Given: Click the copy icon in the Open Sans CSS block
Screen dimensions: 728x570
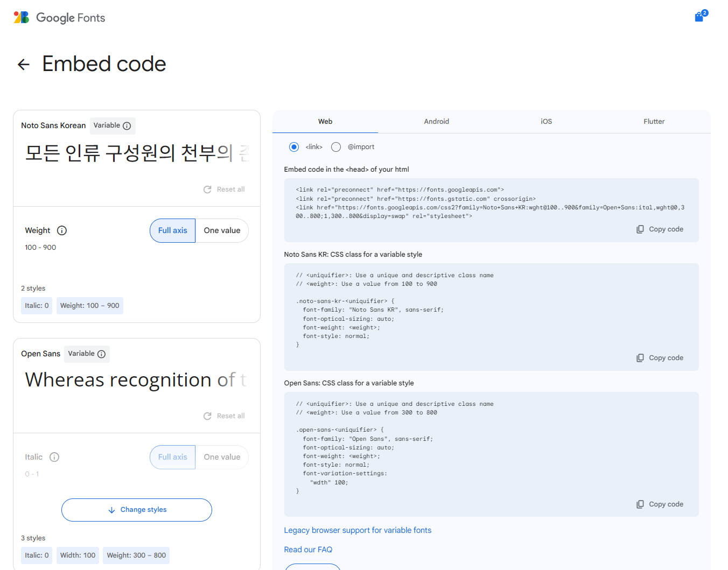Looking at the screenshot, I should coord(640,504).
